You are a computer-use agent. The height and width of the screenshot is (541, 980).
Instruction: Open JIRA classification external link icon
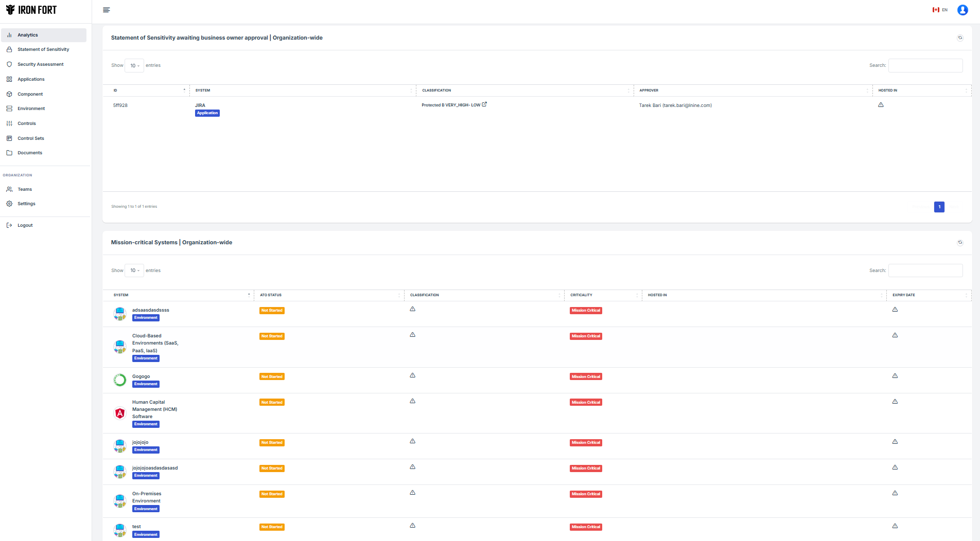click(484, 104)
